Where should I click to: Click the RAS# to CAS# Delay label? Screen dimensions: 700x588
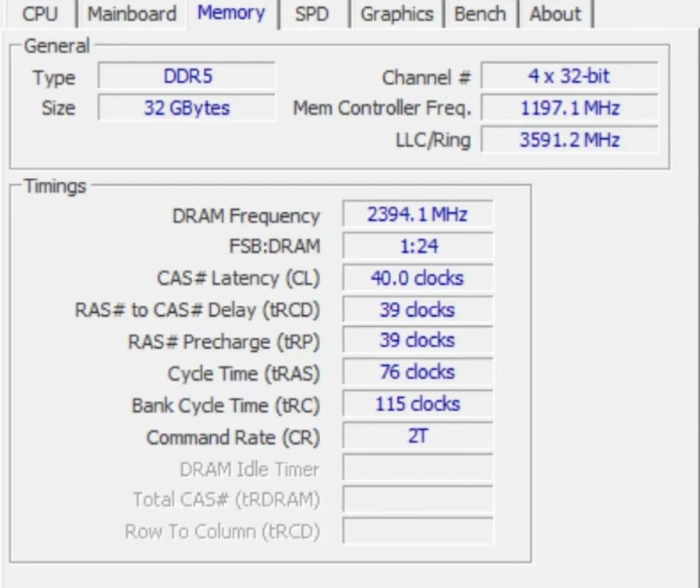tap(198, 310)
